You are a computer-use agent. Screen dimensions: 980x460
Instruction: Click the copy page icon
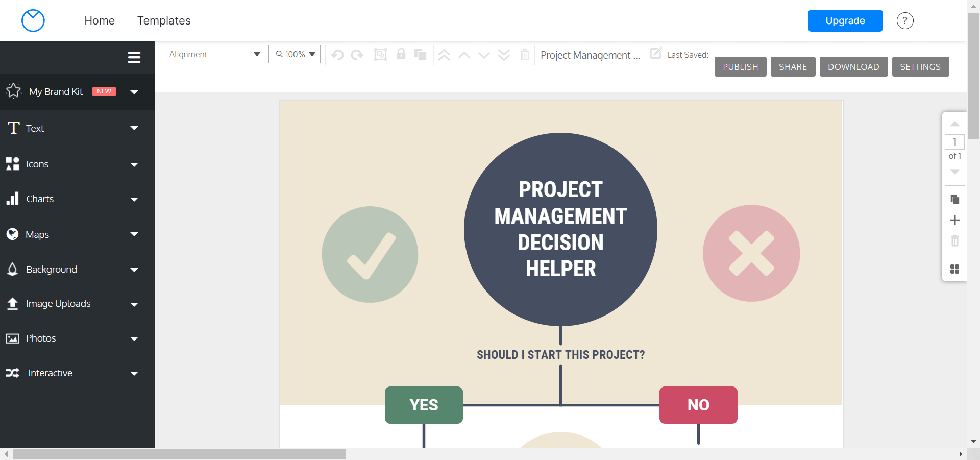[x=955, y=199]
